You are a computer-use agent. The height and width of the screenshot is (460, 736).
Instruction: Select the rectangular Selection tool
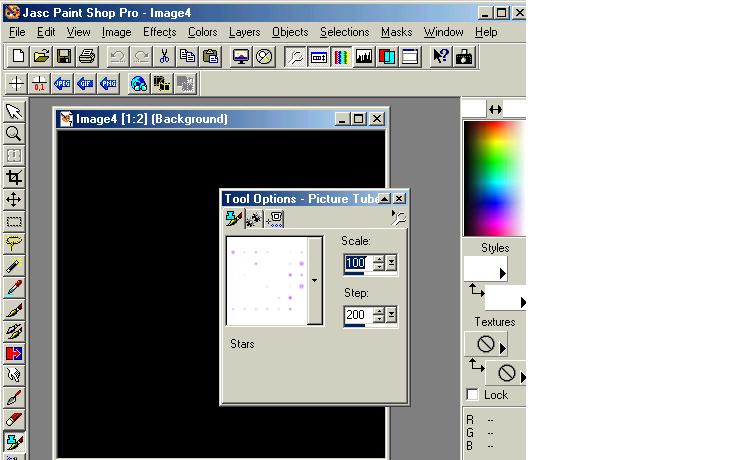[x=14, y=222]
